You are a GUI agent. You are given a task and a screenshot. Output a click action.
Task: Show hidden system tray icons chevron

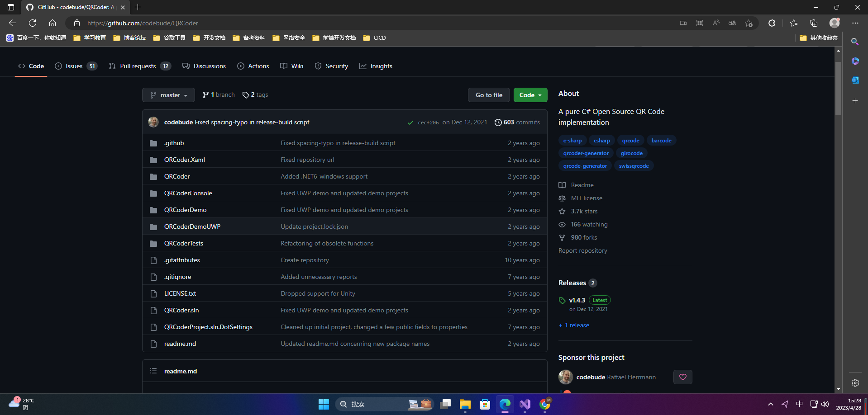tap(770, 404)
